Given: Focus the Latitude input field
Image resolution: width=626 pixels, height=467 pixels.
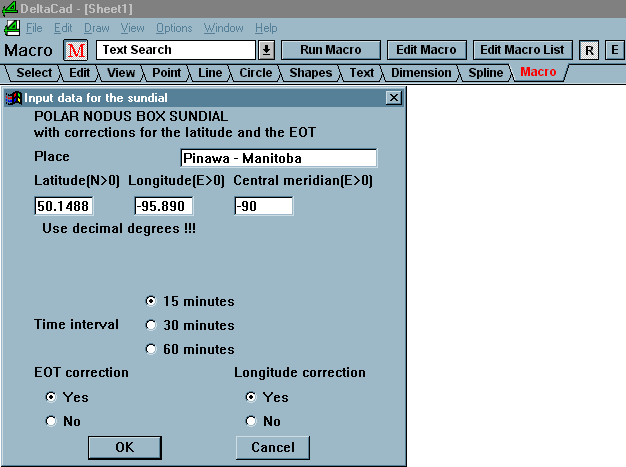Looking at the screenshot, I should pyautogui.click(x=62, y=206).
